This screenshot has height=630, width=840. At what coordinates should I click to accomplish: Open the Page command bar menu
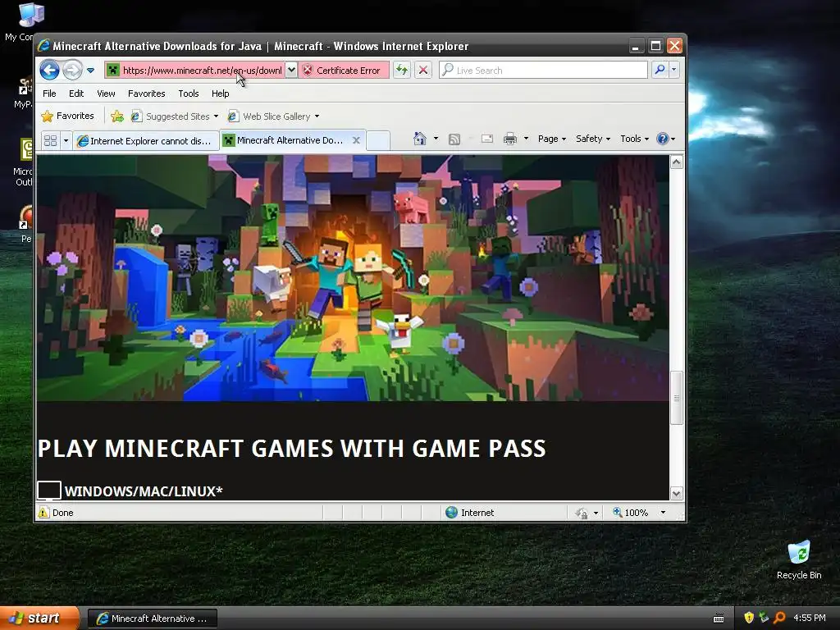[x=552, y=139]
